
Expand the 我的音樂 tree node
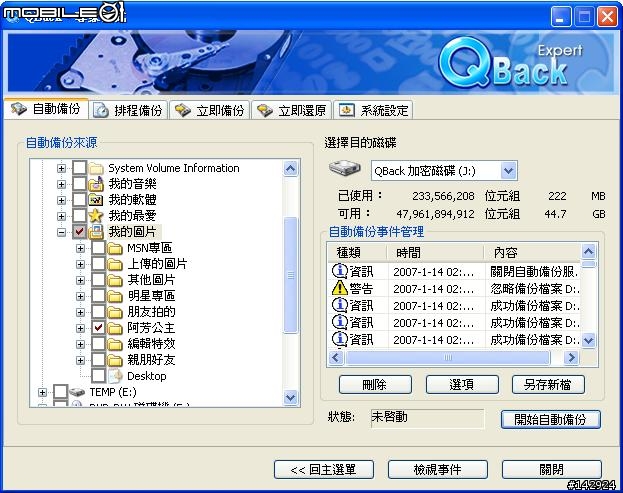click(x=61, y=184)
